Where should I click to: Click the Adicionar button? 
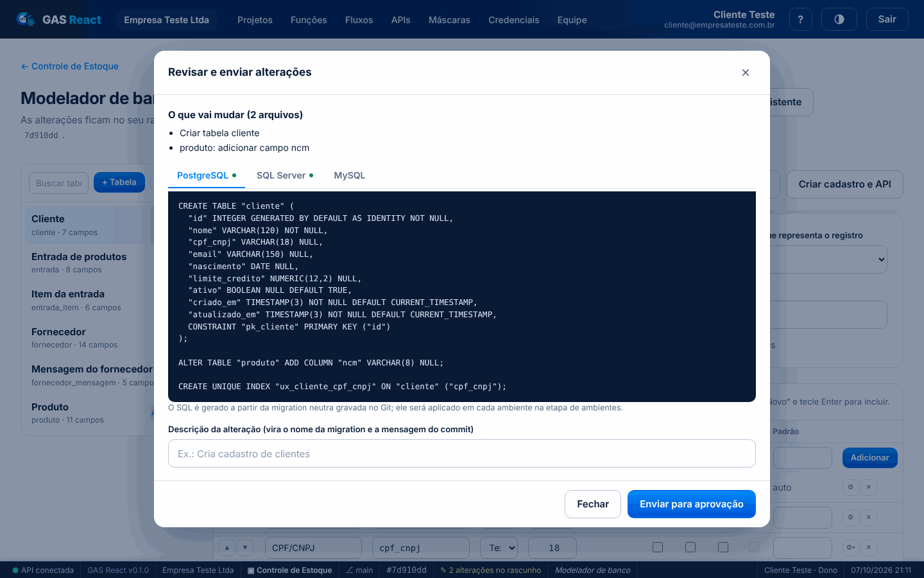(x=869, y=458)
